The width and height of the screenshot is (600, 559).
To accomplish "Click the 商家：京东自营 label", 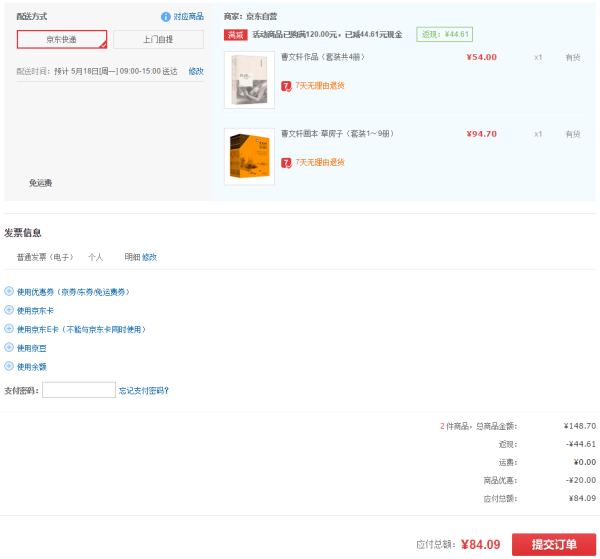I will (250, 16).
